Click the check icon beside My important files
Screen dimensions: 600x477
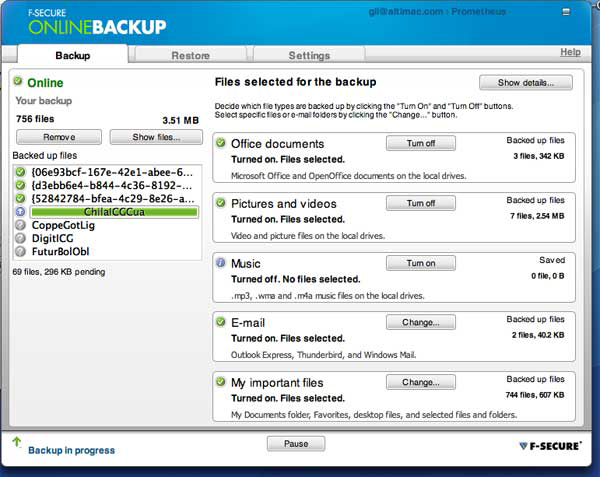221,382
